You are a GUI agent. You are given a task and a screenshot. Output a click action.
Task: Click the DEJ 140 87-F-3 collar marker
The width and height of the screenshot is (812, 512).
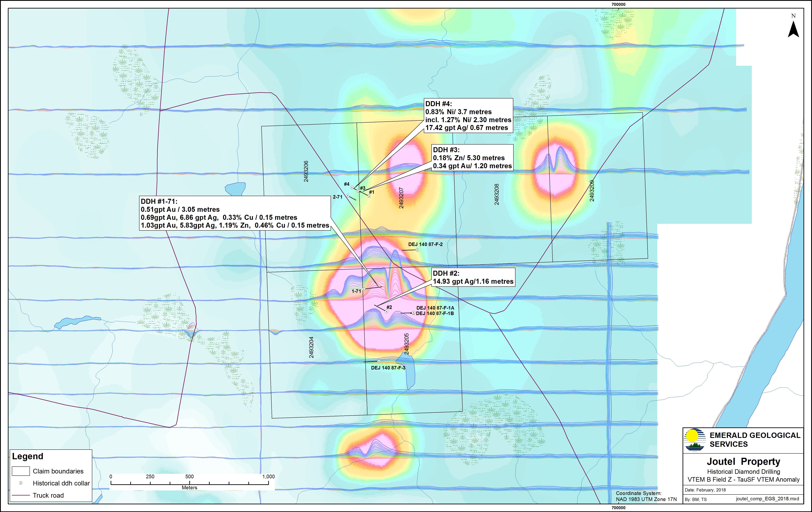point(379,361)
